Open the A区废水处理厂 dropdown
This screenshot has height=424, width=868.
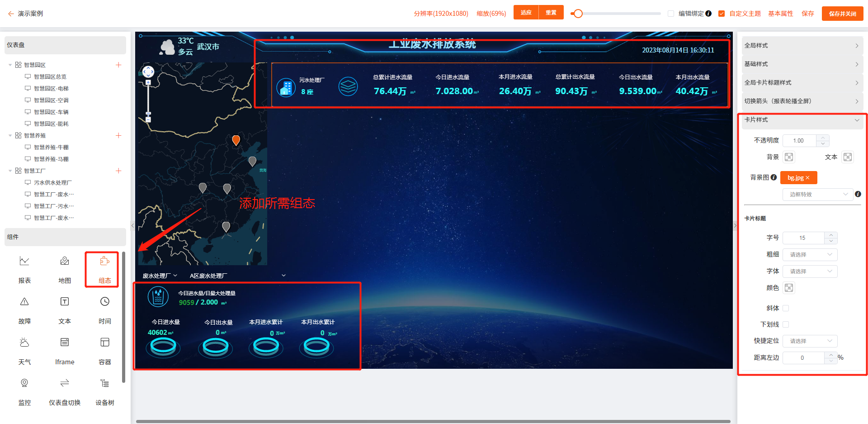(x=238, y=276)
